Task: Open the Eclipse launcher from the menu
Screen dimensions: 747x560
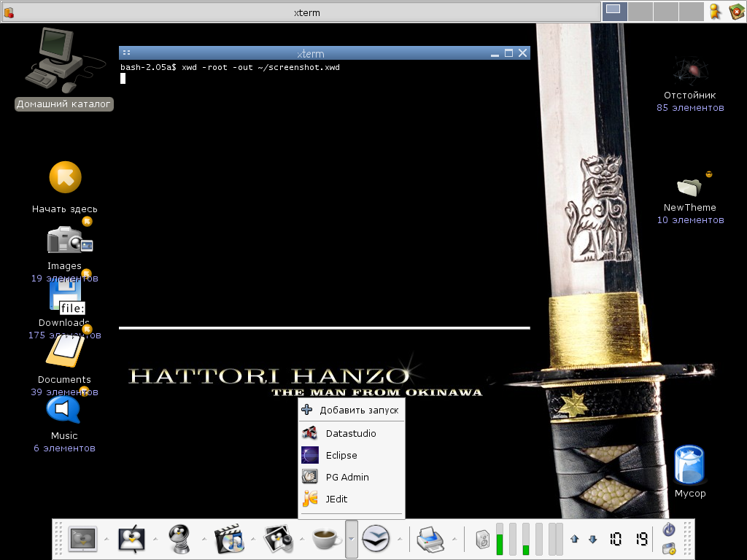Action: 341,456
